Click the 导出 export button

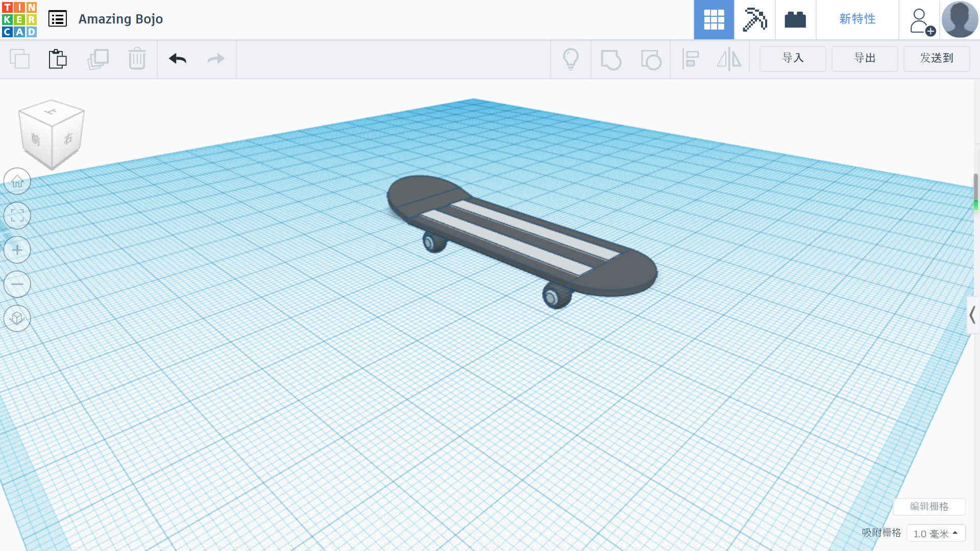coord(865,59)
